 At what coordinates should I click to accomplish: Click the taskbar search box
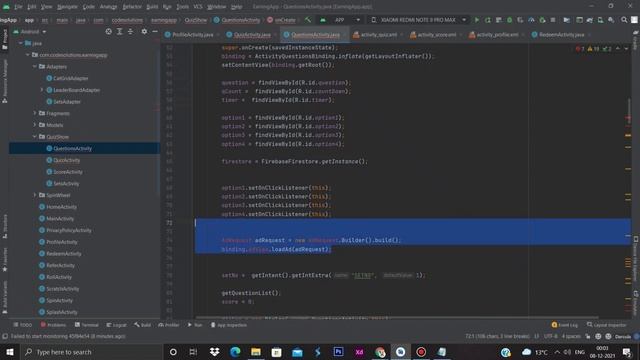(x=91, y=352)
